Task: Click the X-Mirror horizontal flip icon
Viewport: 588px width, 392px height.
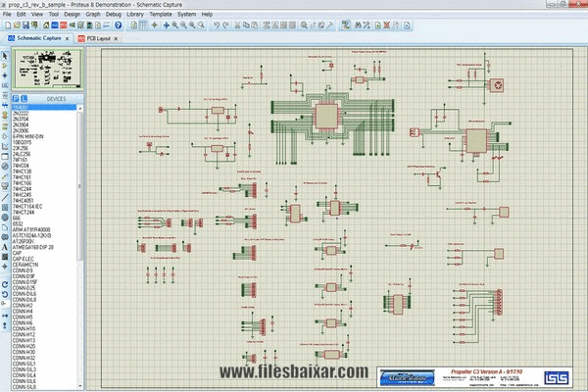Action: pyautogui.click(x=5, y=316)
